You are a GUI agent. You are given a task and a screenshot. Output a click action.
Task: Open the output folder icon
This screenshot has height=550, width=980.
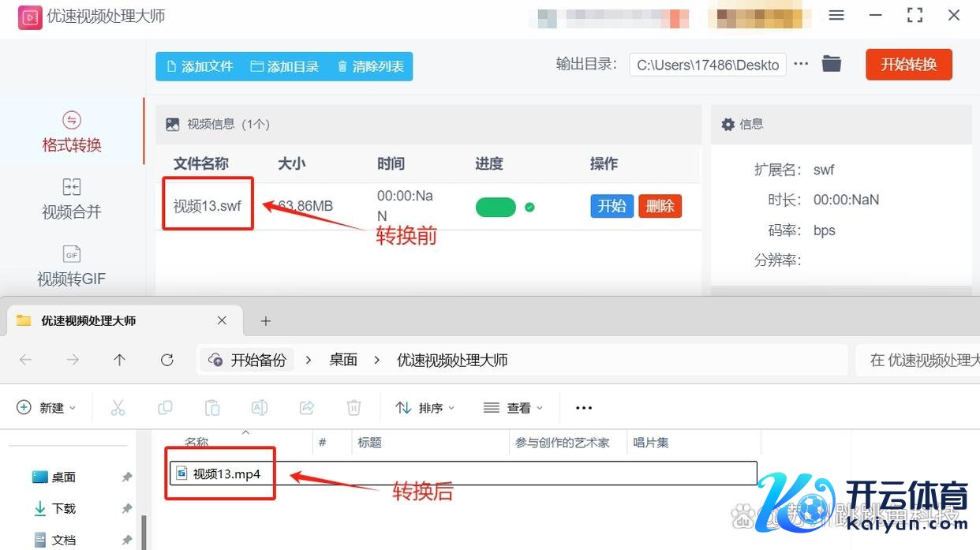[x=831, y=64]
